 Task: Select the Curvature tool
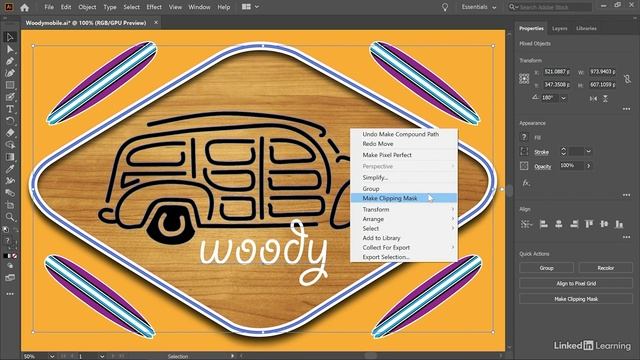pos(10,73)
